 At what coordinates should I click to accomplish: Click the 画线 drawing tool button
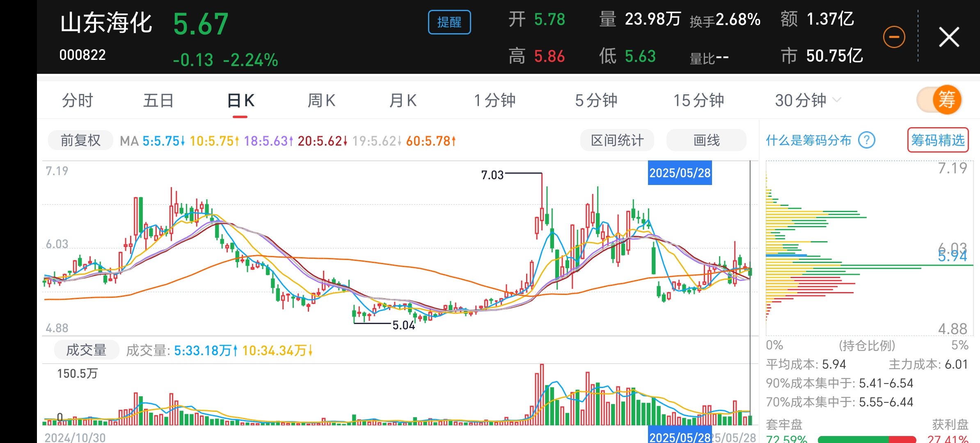[706, 140]
